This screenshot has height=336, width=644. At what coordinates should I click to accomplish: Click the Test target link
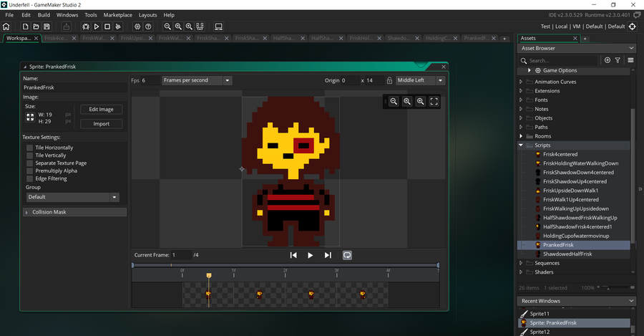click(545, 27)
